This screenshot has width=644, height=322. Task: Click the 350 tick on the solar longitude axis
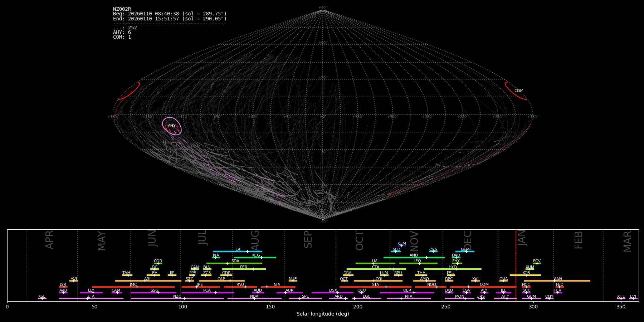[x=621, y=307]
